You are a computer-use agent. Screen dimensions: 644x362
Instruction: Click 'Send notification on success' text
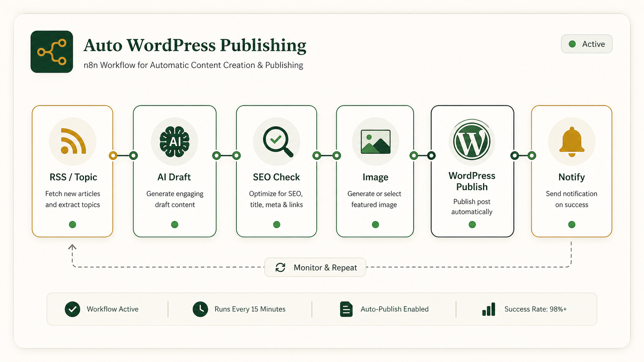572,199
